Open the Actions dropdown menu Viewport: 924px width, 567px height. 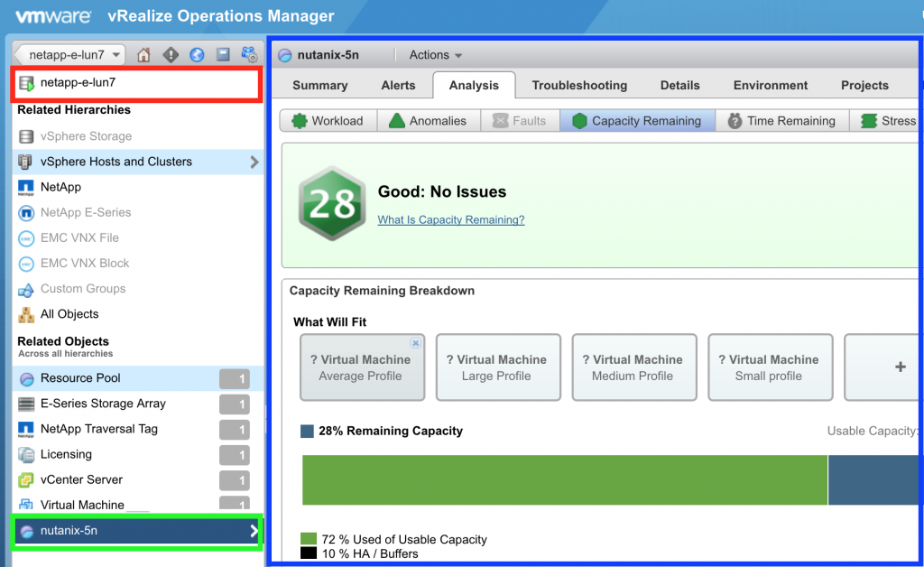tap(436, 55)
